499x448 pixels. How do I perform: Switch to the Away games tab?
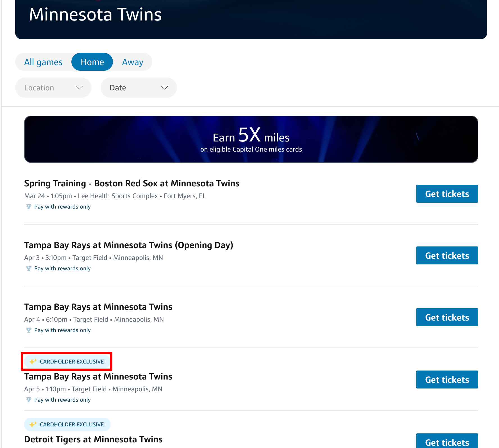pos(133,62)
